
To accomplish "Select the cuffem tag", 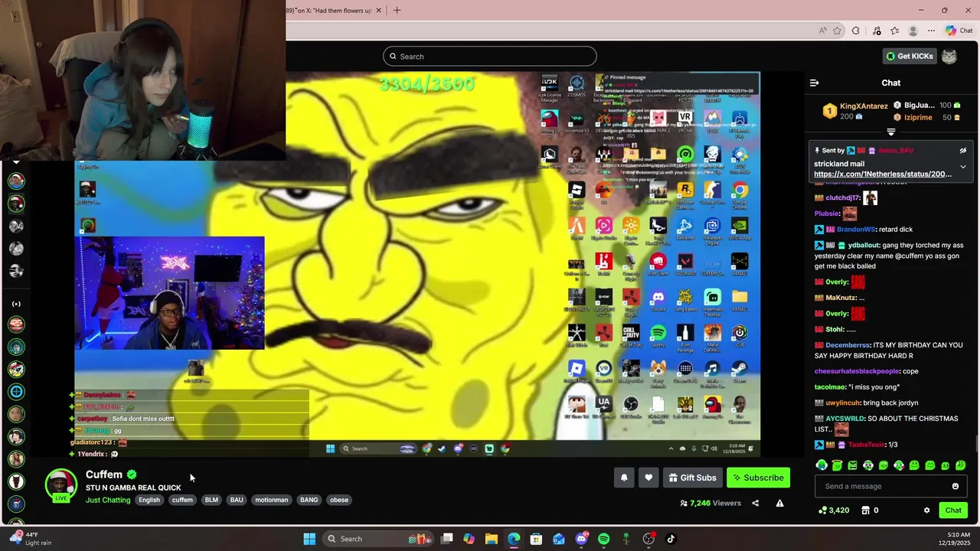I will click(x=182, y=500).
